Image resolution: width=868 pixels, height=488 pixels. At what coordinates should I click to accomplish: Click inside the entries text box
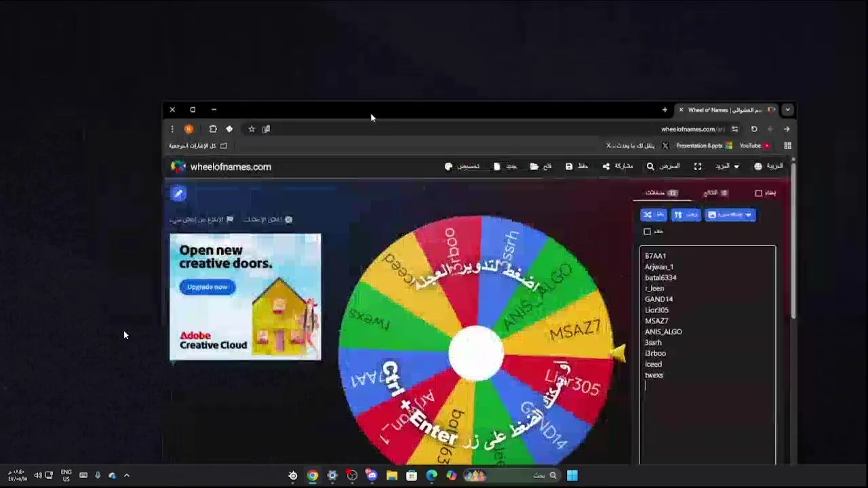tap(708, 355)
